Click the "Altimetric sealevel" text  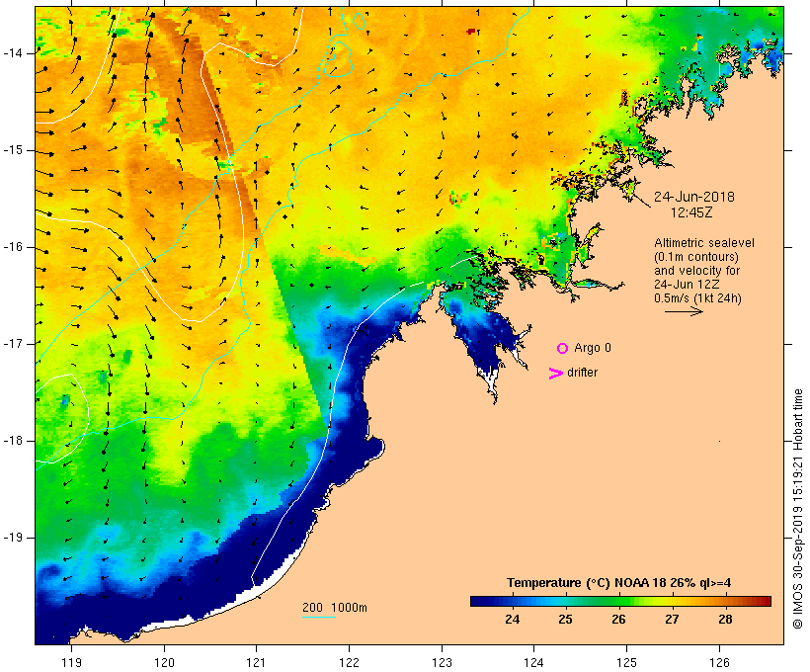pos(704,243)
